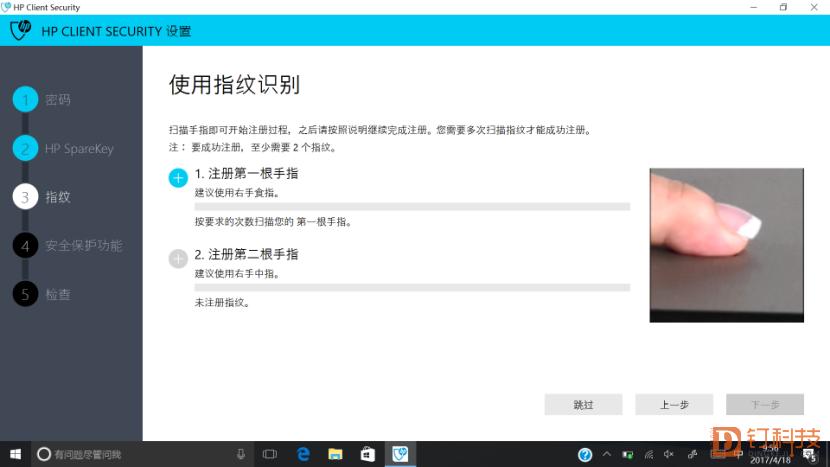Click the fingerprint scanning demo image
The height and width of the screenshot is (467, 830).
pyautogui.click(x=726, y=245)
